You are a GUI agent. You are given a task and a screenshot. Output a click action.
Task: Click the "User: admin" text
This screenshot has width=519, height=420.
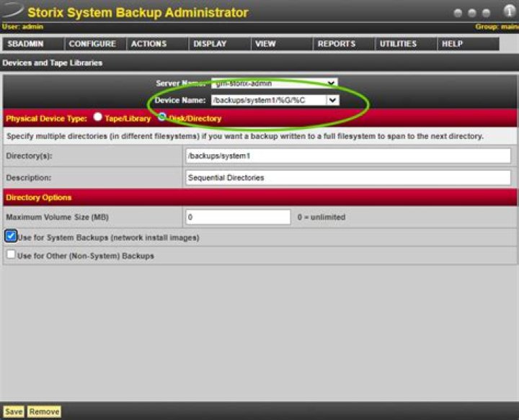click(x=22, y=27)
